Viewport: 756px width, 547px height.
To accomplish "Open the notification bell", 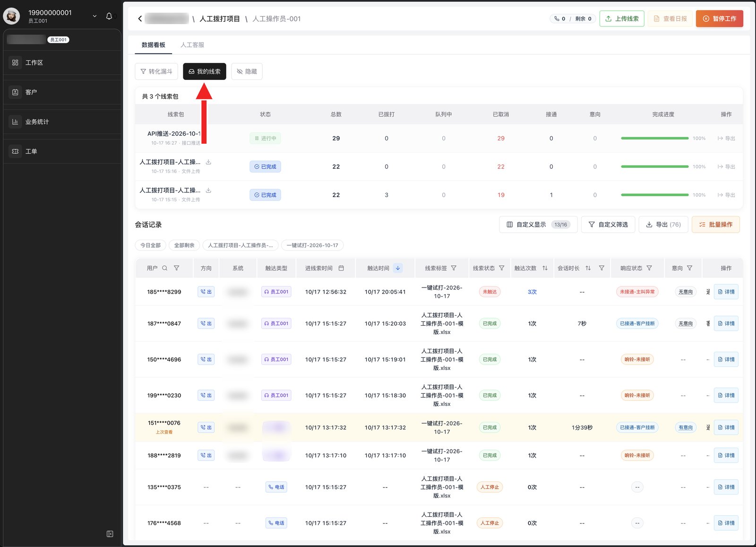I will (109, 16).
